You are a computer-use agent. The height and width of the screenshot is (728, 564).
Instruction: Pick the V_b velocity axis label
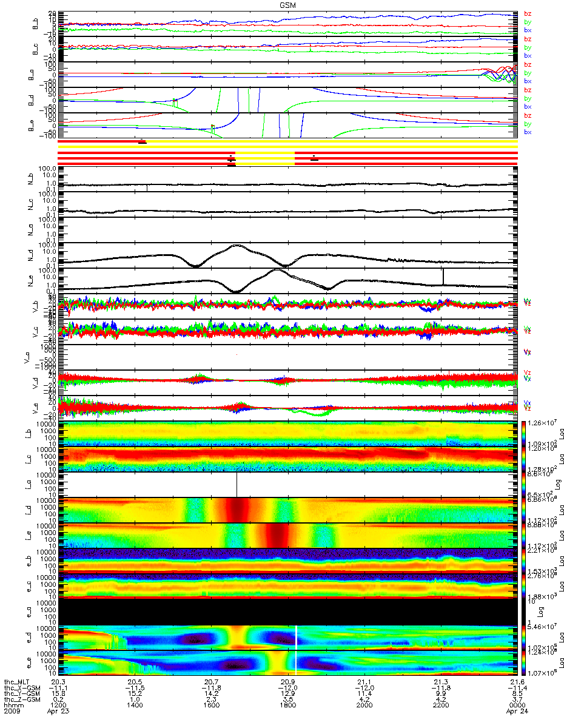[35, 307]
